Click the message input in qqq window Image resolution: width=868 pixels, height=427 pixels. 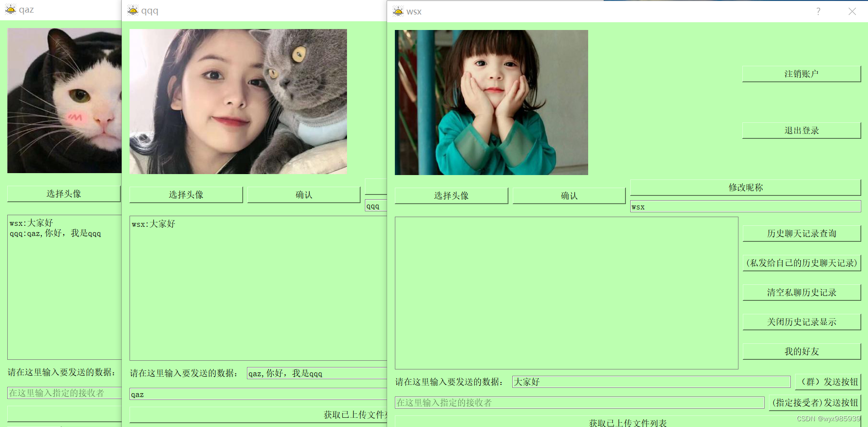tap(317, 373)
